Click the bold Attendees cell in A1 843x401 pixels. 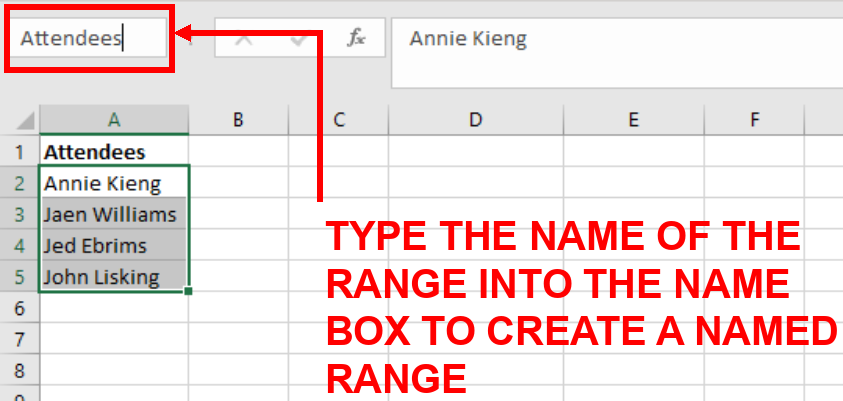tap(114, 152)
